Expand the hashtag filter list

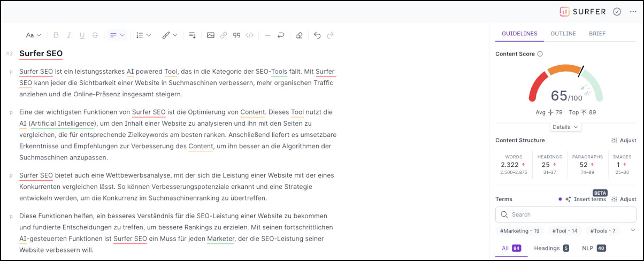point(633,231)
